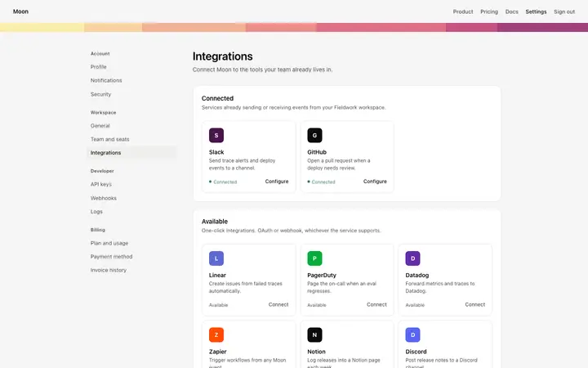Viewport: 588px width, 368px height.
Task: Open Webhooks page in sidebar
Action: (104, 198)
